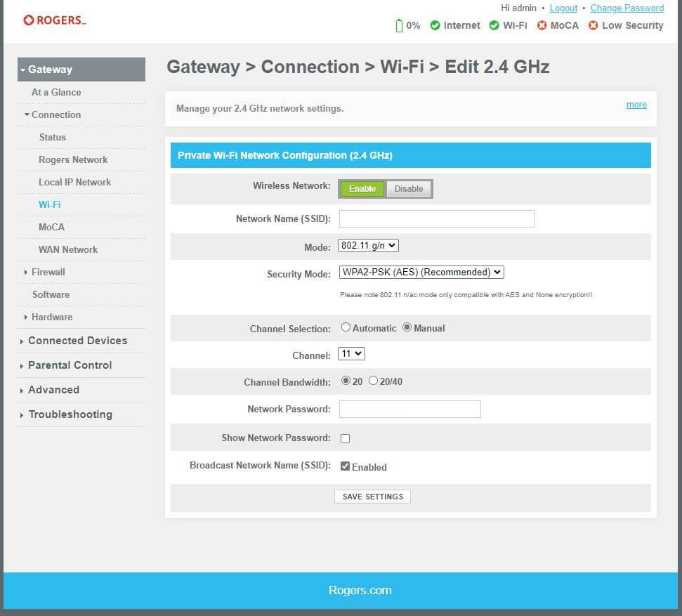
Task: Open the MoCA page from the sidebar
Action: [x=50, y=227]
